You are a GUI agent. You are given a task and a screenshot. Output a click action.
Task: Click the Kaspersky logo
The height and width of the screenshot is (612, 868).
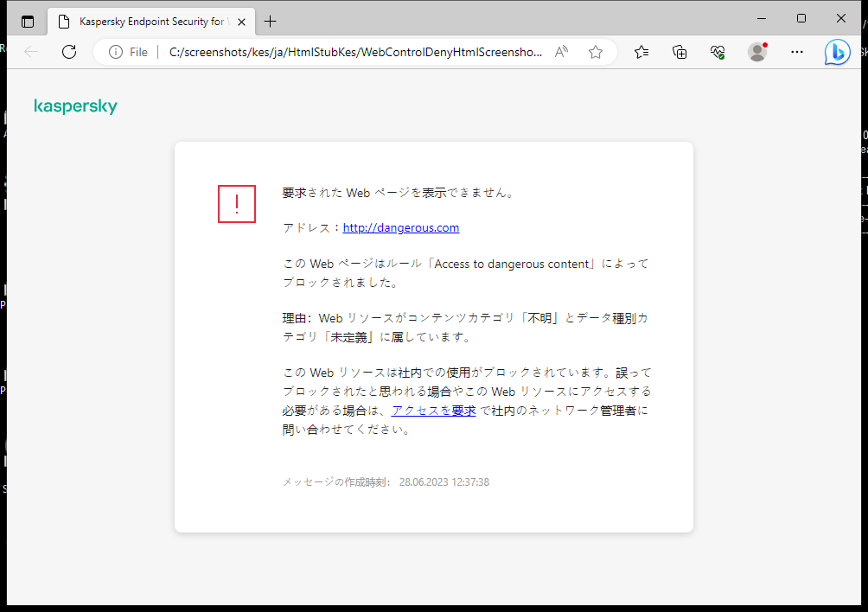pyautogui.click(x=75, y=106)
